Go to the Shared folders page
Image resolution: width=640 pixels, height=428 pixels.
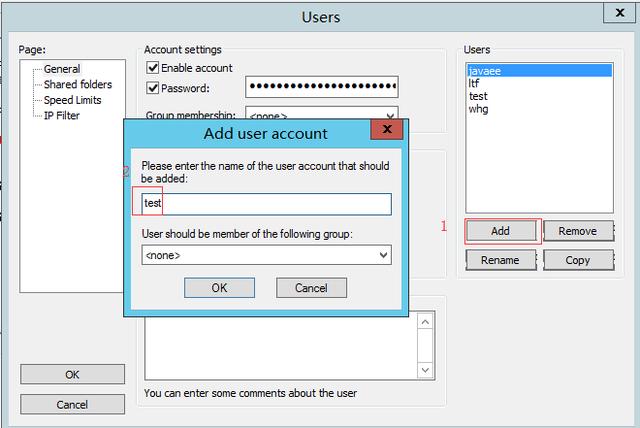tap(77, 85)
